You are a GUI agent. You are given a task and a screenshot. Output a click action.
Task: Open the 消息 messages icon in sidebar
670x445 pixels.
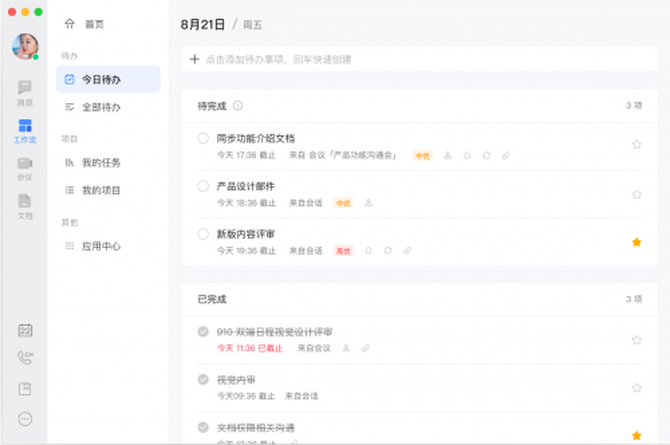click(x=24, y=91)
